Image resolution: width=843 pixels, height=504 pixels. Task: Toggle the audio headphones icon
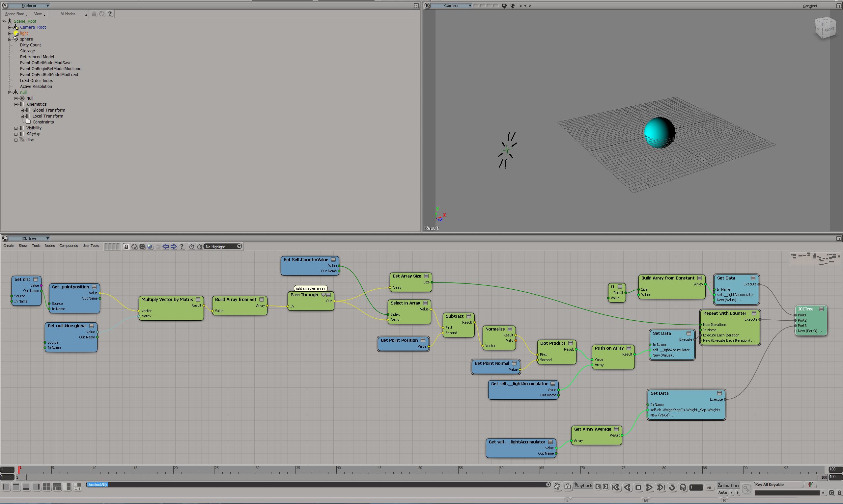[683, 487]
